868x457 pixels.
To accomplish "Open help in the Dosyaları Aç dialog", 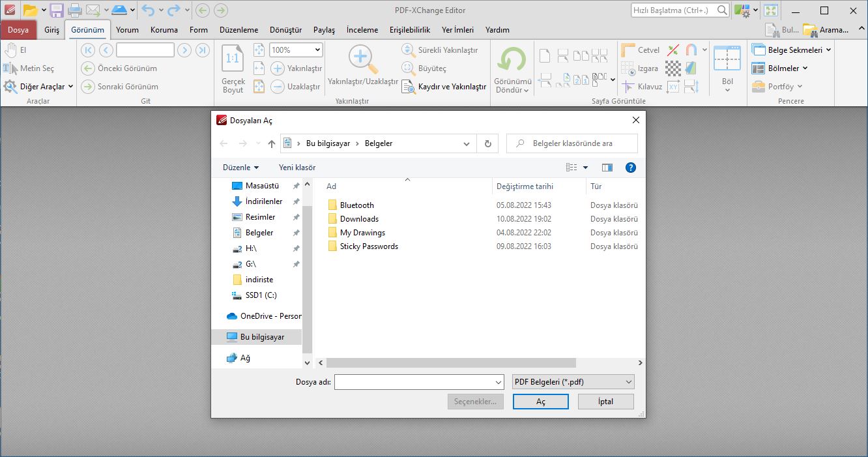I will (630, 168).
